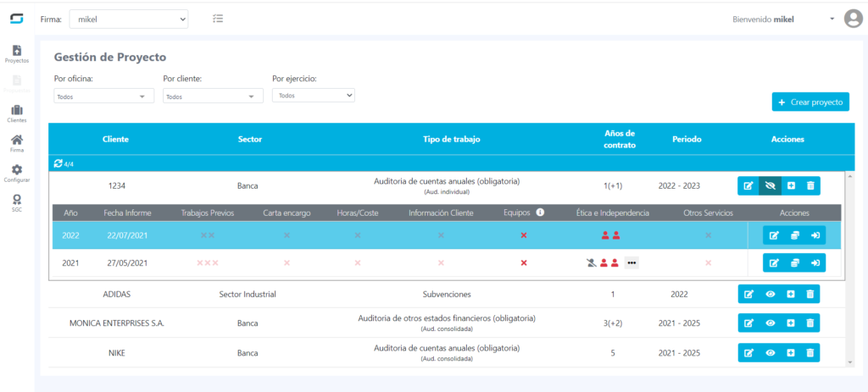The height and width of the screenshot is (392, 868).
Task: Select the client name NIKE
Action: click(117, 352)
